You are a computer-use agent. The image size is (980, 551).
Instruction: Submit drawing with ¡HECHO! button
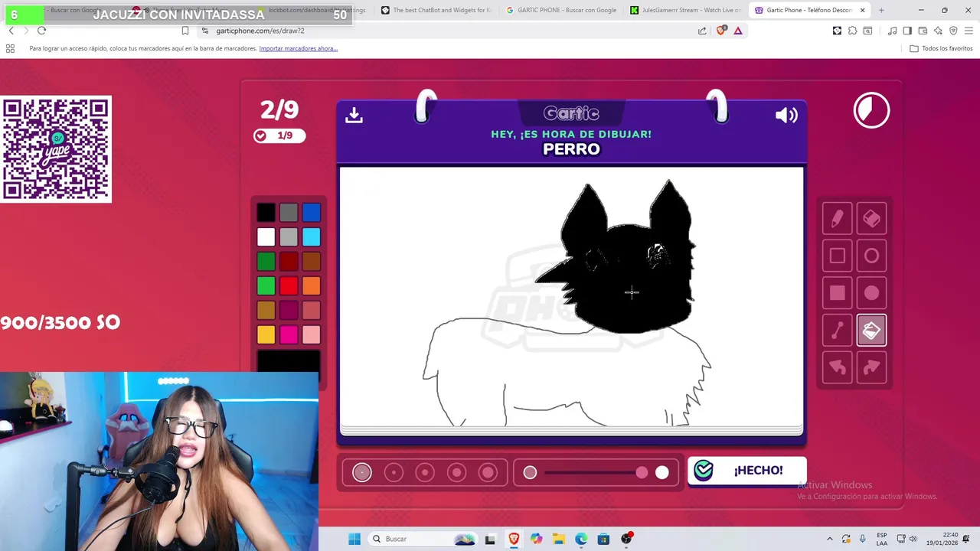click(746, 471)
